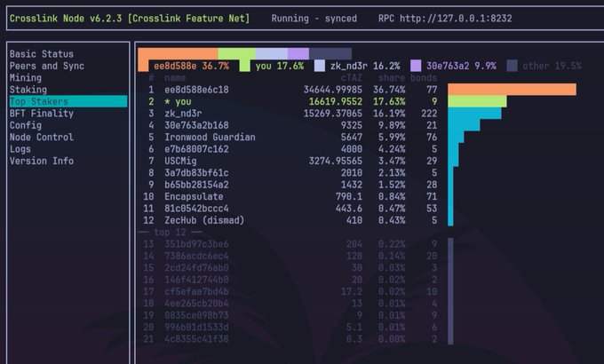Click the 'cTAZ' column header
604x364 pixels.
352,78
